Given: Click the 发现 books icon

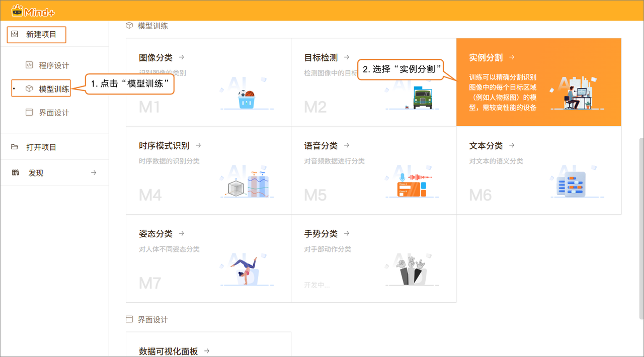Looking at the screenshot, I should tap(15, 173).
